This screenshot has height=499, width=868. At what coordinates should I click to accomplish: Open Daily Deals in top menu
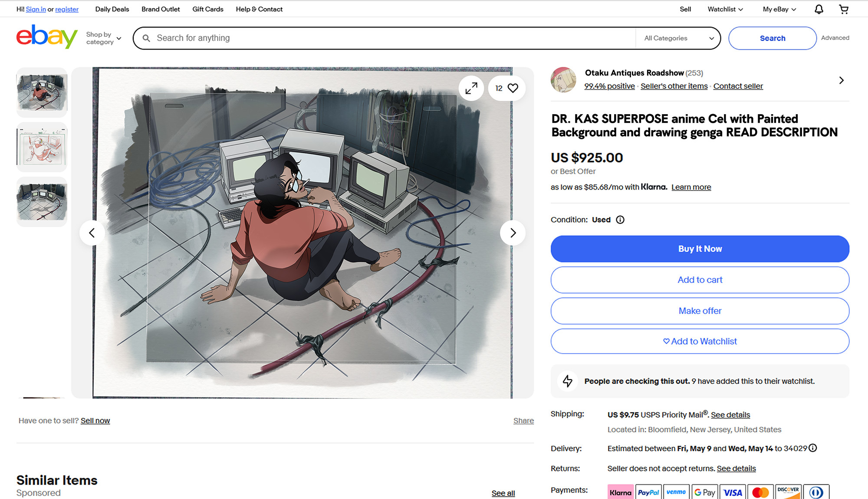(x=112, y=9)
